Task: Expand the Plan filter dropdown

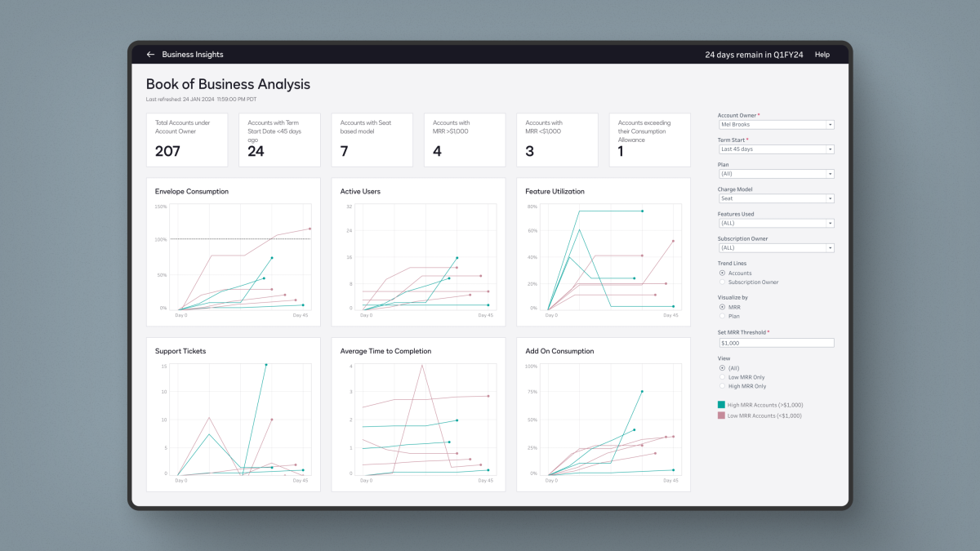Action: click(776, 174)
